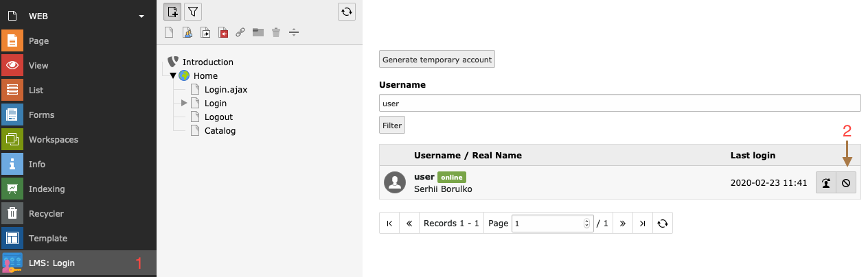Select Catalog page in tree
The image size is (868, 277).
pyautogui.click(x=220, y=130)
